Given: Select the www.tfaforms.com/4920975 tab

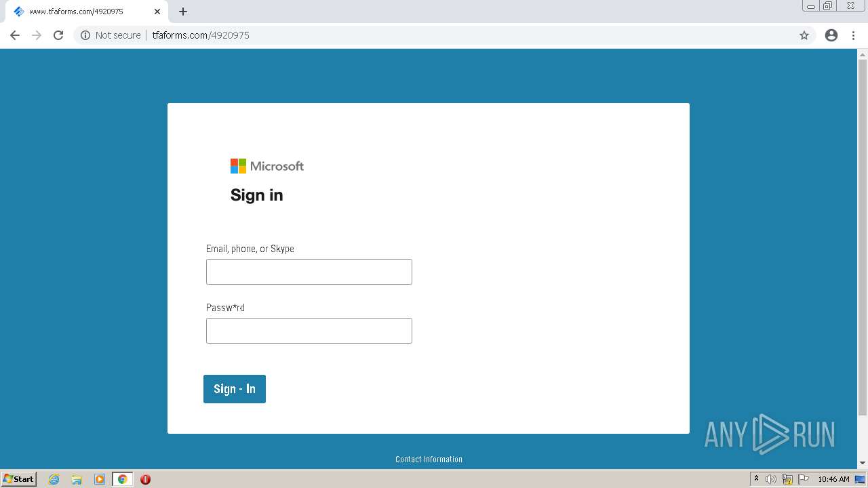Looking at the screenshot, I should (x=85, y=12).
